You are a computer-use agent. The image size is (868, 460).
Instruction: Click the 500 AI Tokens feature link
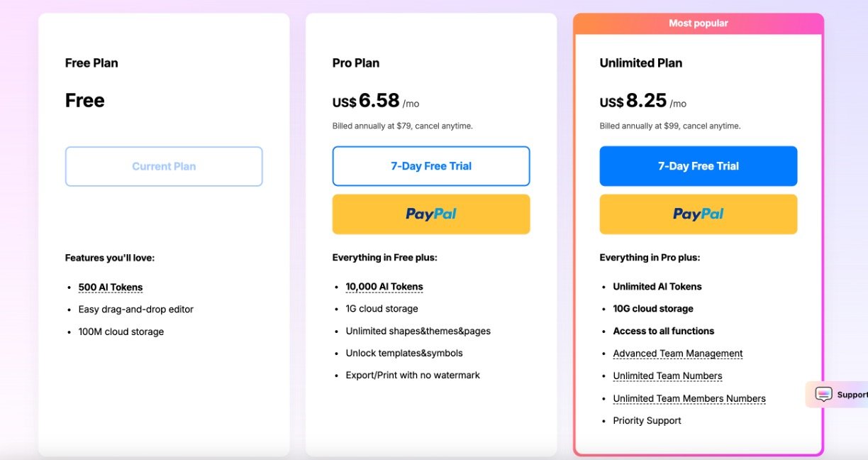[111, 287]
